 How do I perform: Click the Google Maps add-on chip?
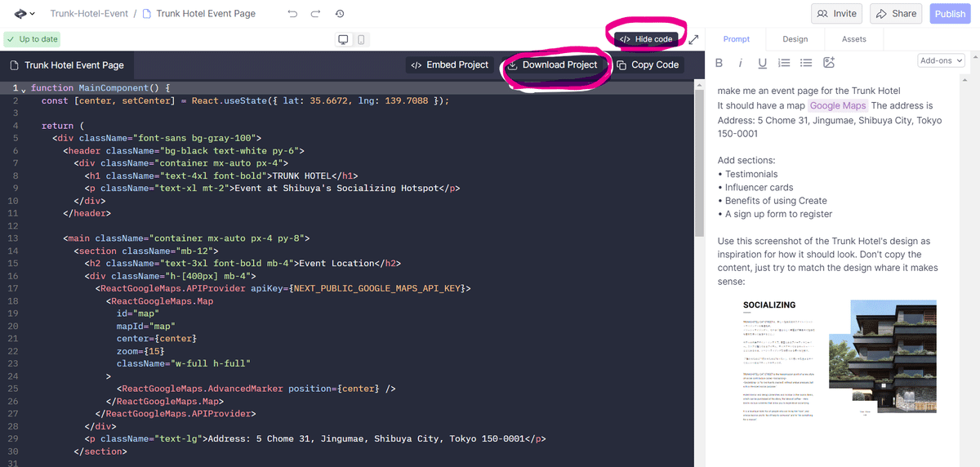[838, 105]
